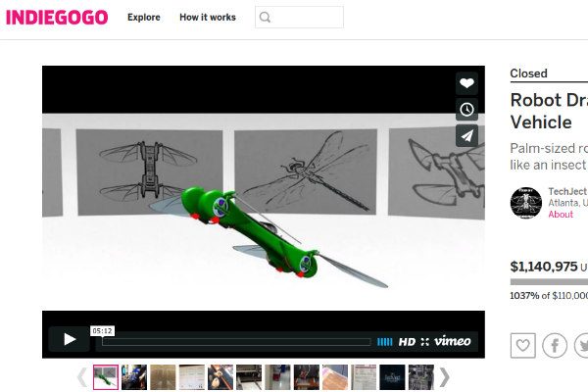Screen dimensions: 588x392
Task: Show next gallery thumbnails
Action: (444, 377)
